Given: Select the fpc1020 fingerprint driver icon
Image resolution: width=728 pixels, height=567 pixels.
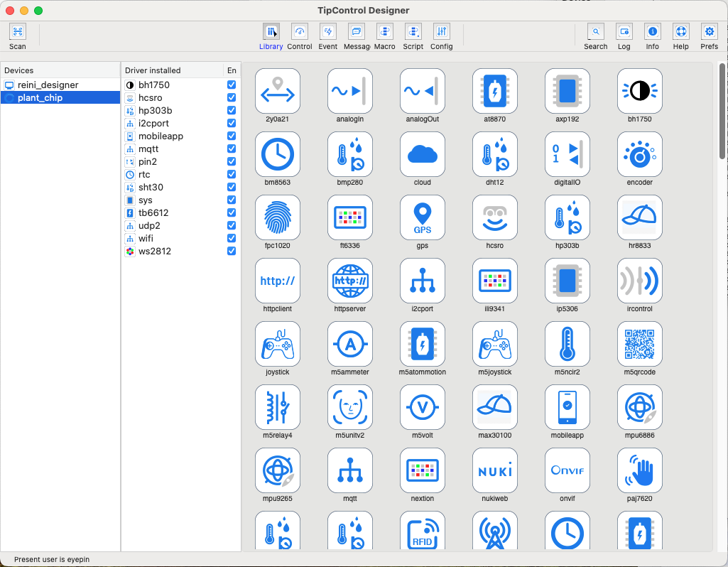Looking at the screenshot, I should tap(277, 218).
